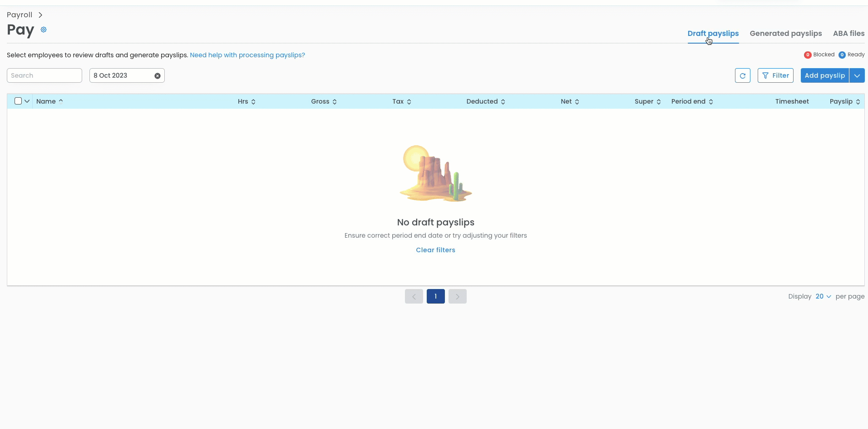
Task: Expand the Add payslip dropdown arrow
Action: (x=857, y=75)
